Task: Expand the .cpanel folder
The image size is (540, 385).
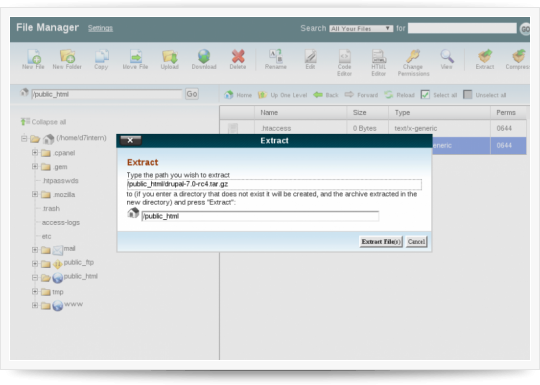Action: point(35,152)
